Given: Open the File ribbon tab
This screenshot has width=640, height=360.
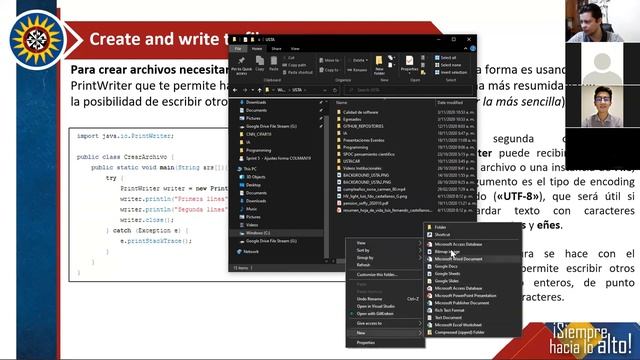Looking at the screenshot, I should 238,49.
